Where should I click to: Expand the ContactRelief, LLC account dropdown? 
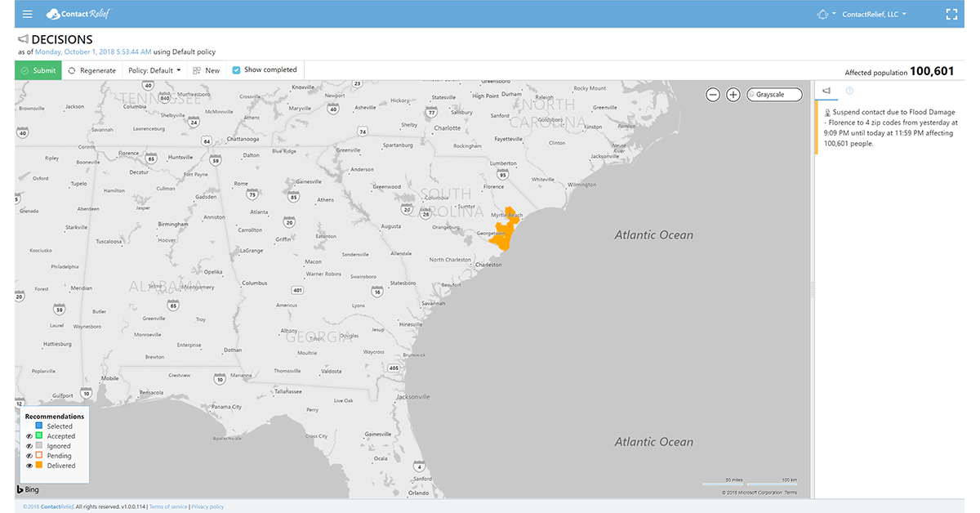[x=875, y=14]
